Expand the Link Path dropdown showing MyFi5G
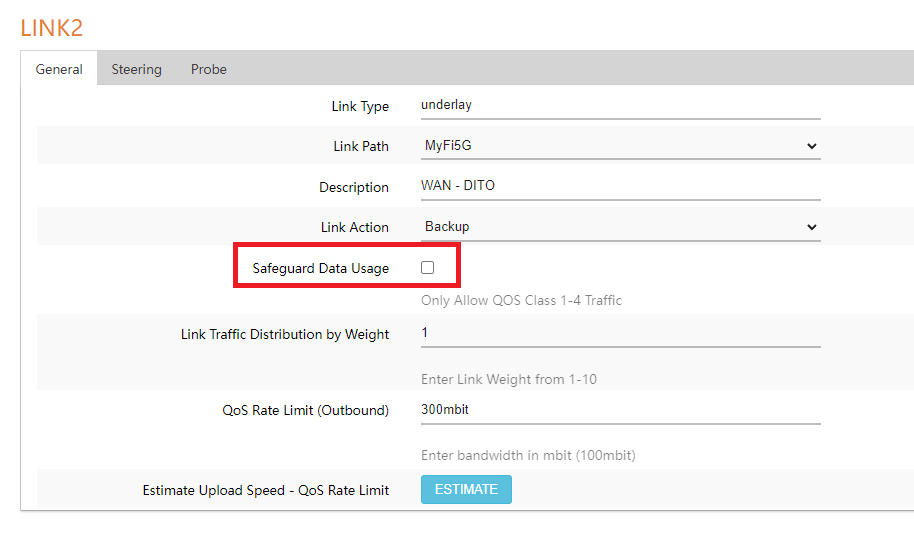 tap(620, 146)
